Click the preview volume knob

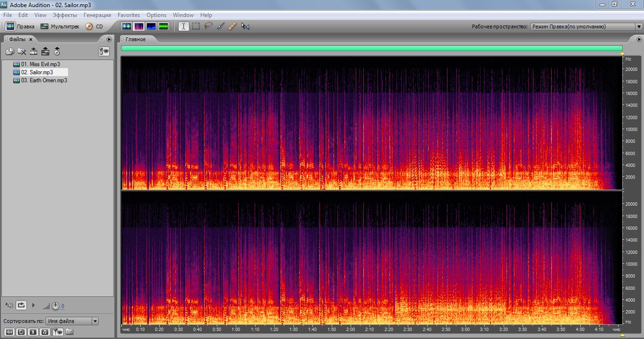55,306
